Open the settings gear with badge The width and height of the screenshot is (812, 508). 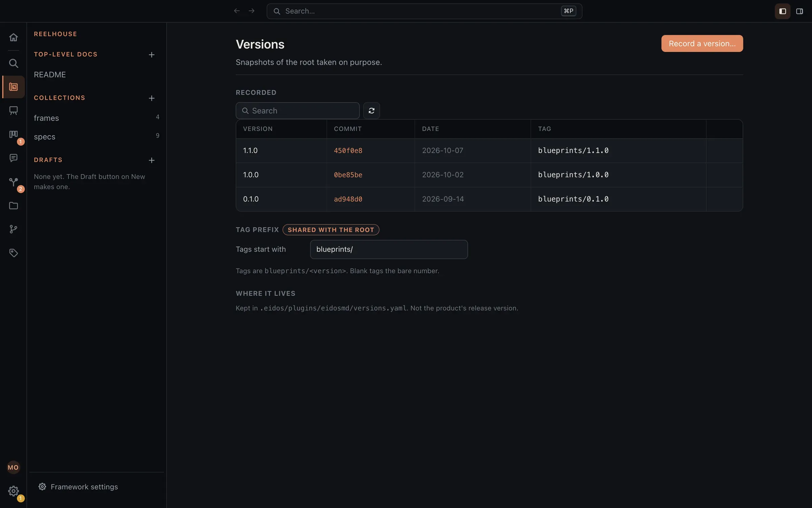[x=14, y=491]
